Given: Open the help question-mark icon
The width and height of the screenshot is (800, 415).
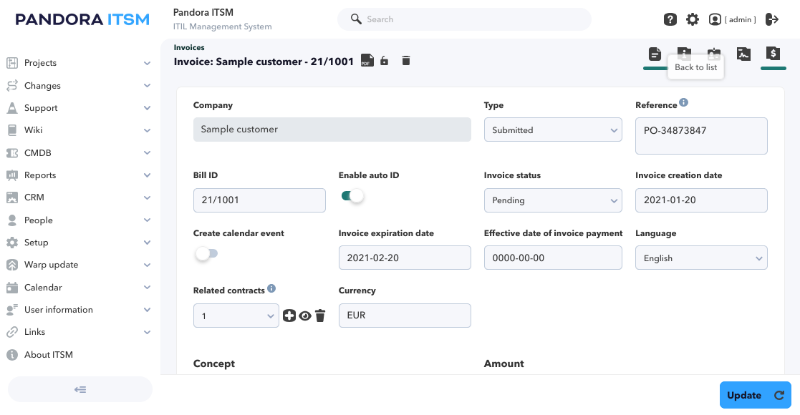Looking at the screenshot, I should [670, 19].
